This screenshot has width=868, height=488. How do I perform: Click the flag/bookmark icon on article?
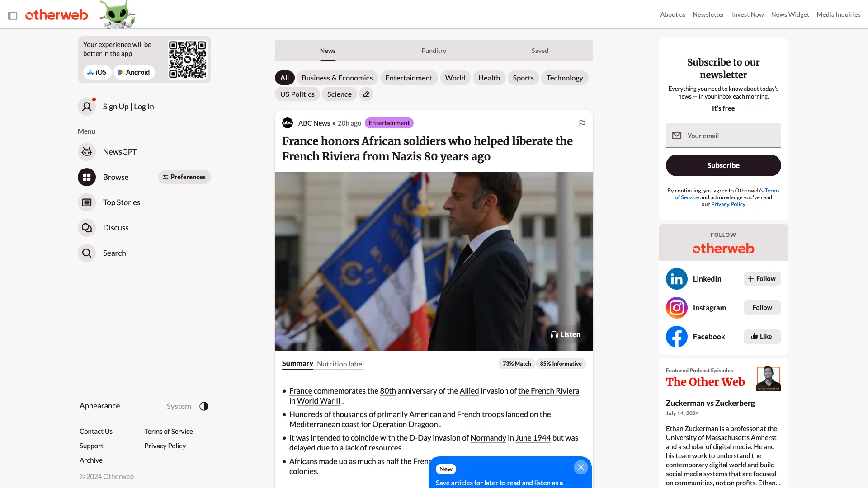click(x=582, y=123)
